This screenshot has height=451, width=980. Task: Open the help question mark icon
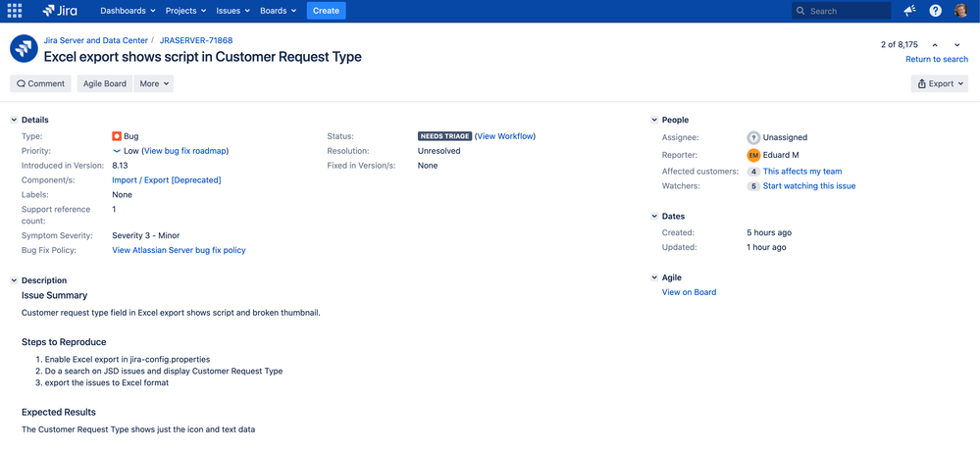tap(936, 11)
